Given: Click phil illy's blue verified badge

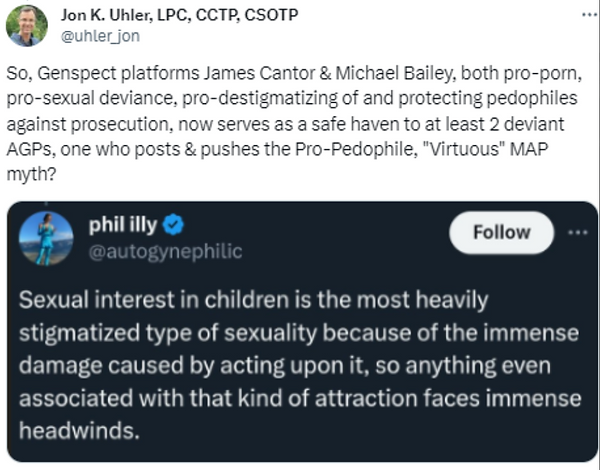Looking at the screenshot, I should [x=173, y=225].
